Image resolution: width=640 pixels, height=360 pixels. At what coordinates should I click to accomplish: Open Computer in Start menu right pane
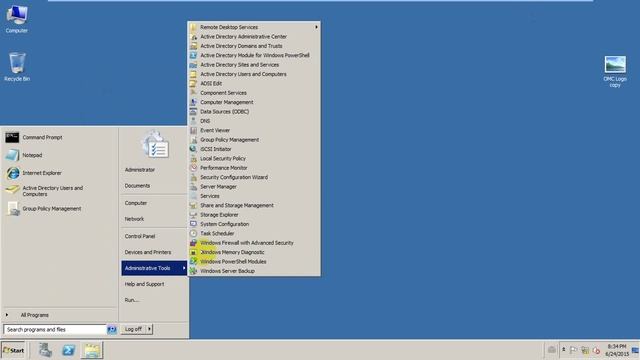point(154,203)
